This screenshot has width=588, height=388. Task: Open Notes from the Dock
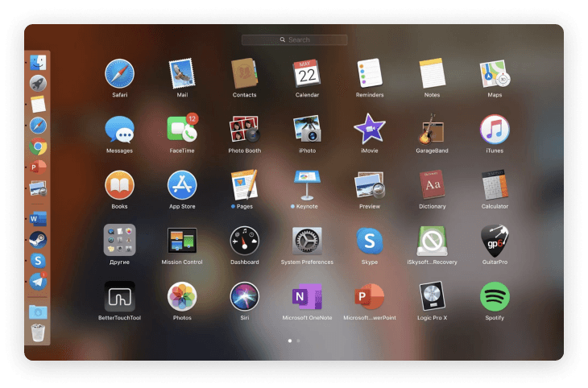pyautogui.click(x=38, y=104)
